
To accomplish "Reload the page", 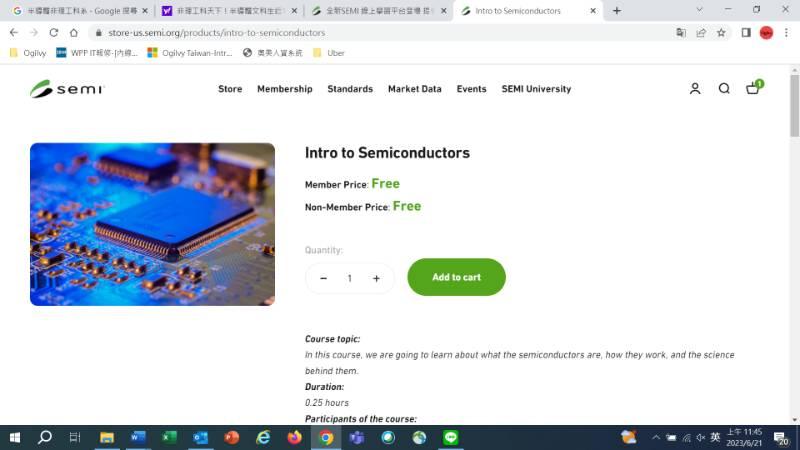I will point(54,33).
